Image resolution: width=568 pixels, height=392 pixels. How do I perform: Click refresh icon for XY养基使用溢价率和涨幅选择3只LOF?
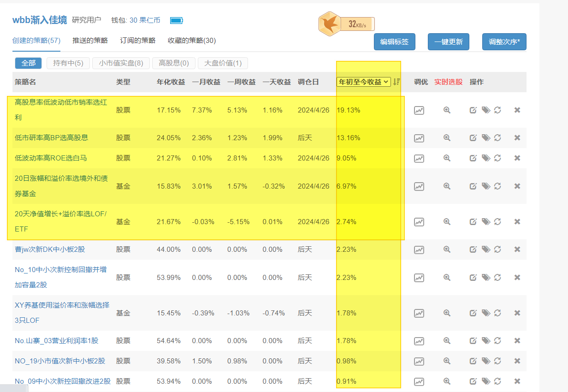click(497, 313)
